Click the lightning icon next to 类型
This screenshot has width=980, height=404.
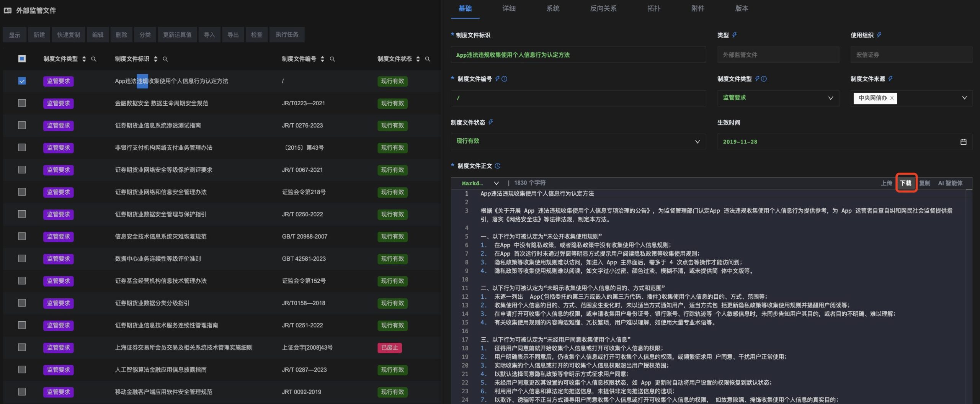pos(734,35)
